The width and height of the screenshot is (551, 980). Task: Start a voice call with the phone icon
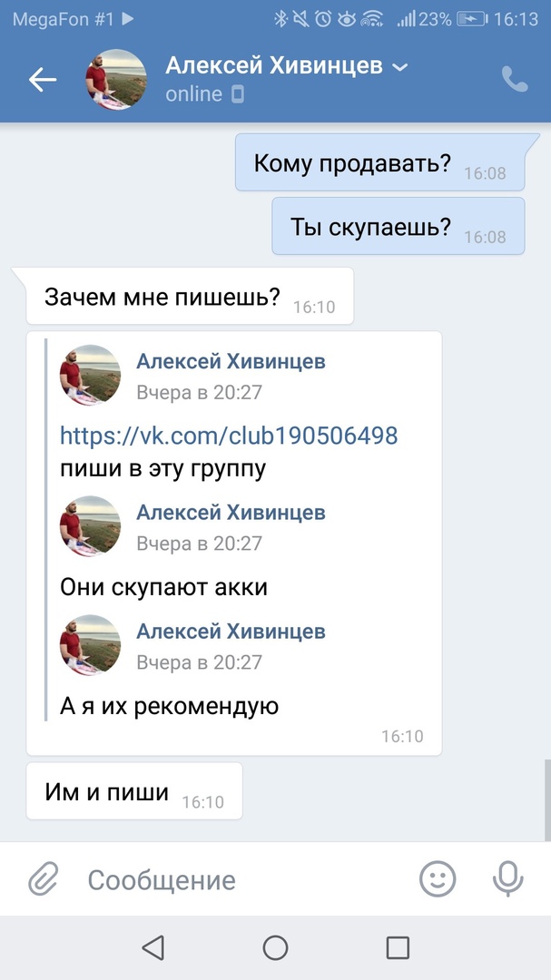click(x=515, y=79)
